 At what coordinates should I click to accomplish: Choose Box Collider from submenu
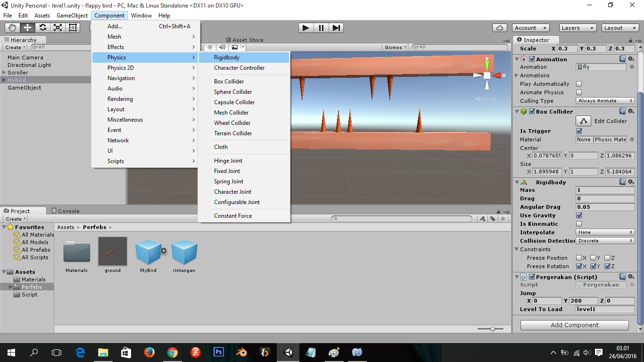coord(244,82)
